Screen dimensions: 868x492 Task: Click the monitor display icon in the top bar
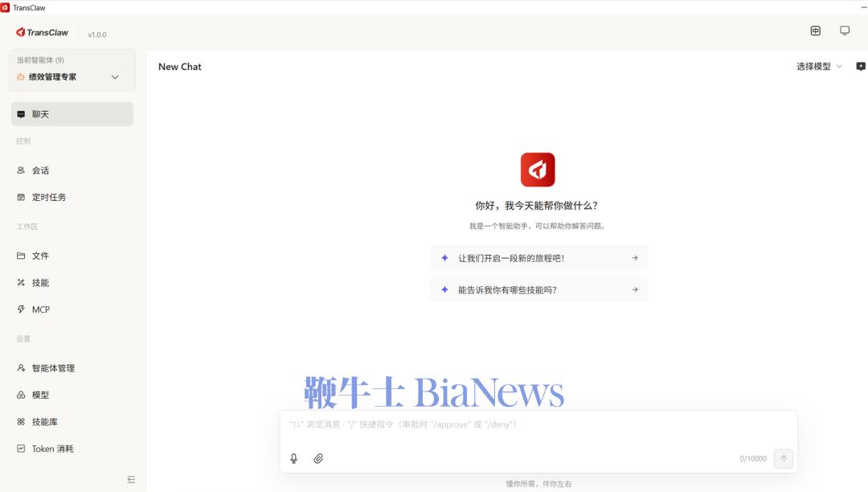coord(845,31)
